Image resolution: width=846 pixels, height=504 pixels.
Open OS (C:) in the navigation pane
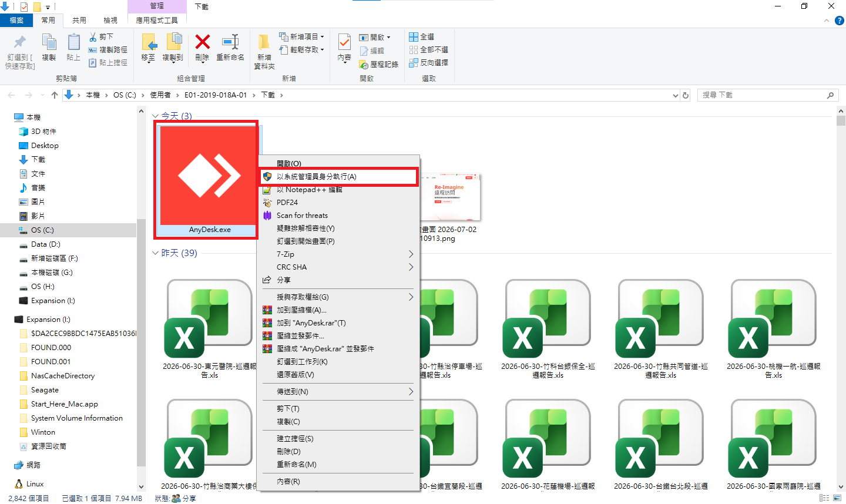point(42,230)
